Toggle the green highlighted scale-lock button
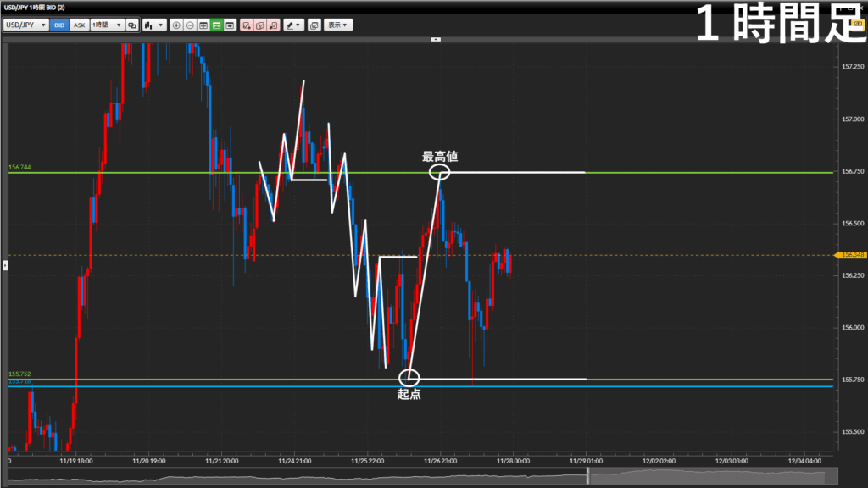This screenshot has height=488, width=868. point(216,25)
